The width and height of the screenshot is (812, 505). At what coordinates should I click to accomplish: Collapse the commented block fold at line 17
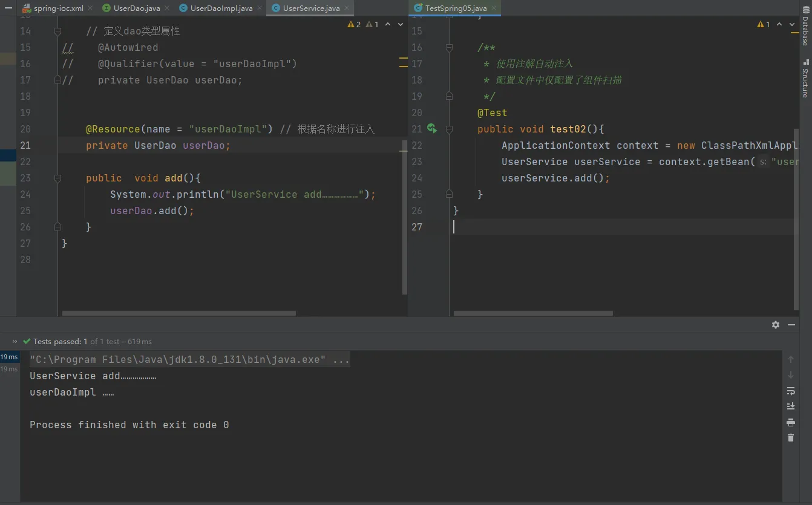(x=57, y=80)
